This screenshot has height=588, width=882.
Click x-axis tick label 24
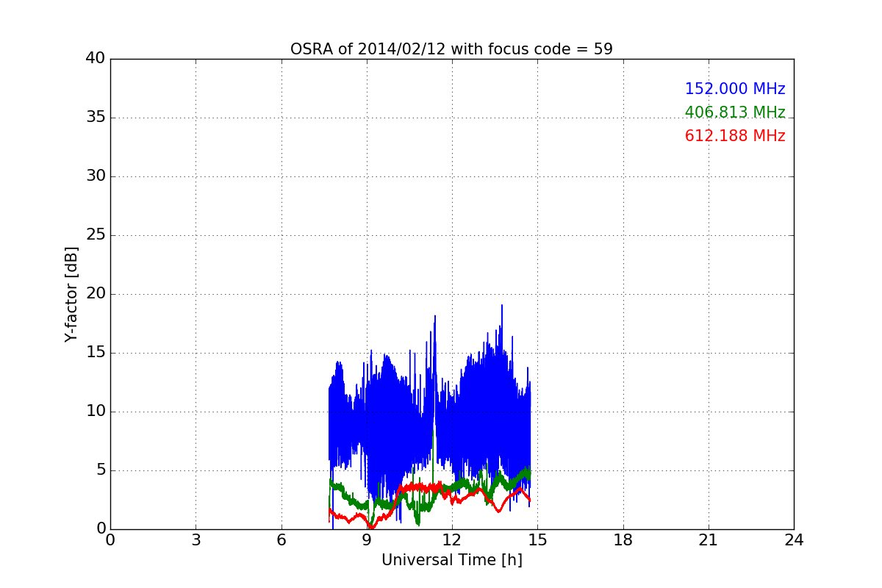click(x=794, y=540)
